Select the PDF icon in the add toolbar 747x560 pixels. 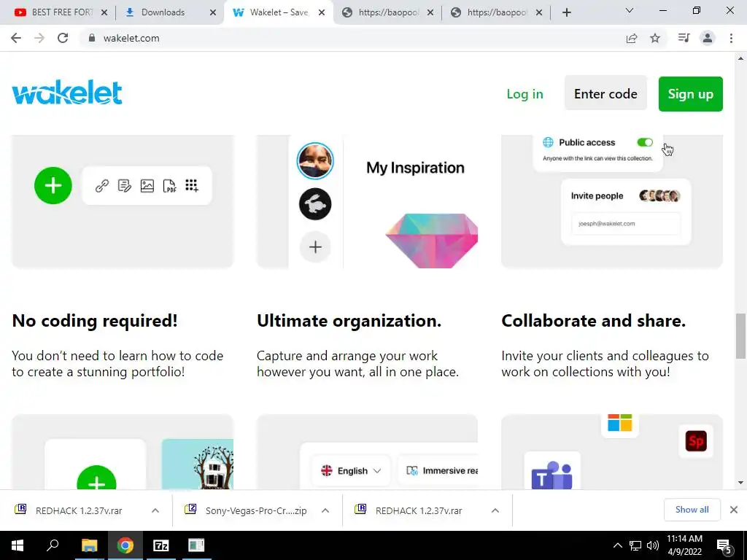tap(169, 186)
